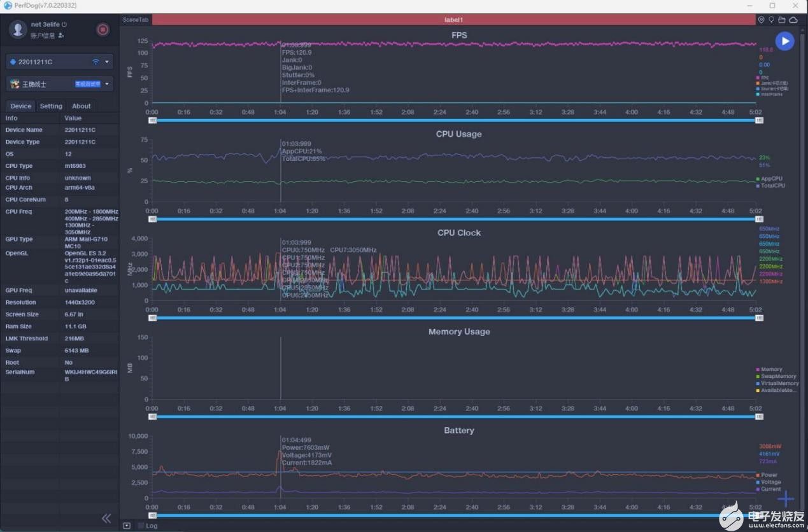Click the blue plus add chart icon
808x532 pixels.
[x=786, y=499]
